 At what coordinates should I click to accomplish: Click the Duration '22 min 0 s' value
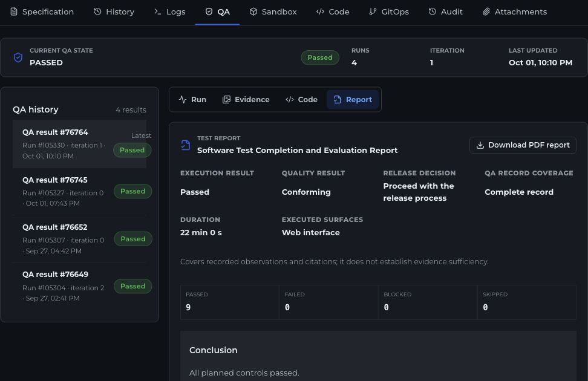201,232
